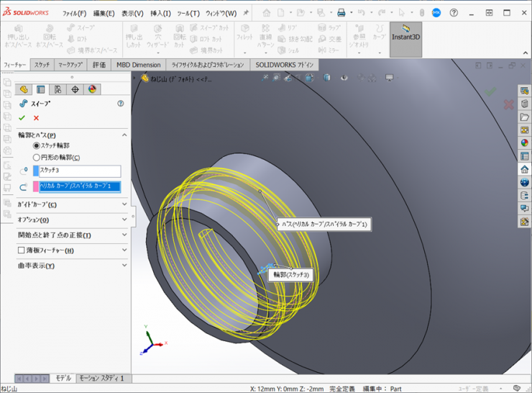Open the Appearances color ball in task pane
The width and height of the screenshot is (532, 393).
tap(524, 143)
